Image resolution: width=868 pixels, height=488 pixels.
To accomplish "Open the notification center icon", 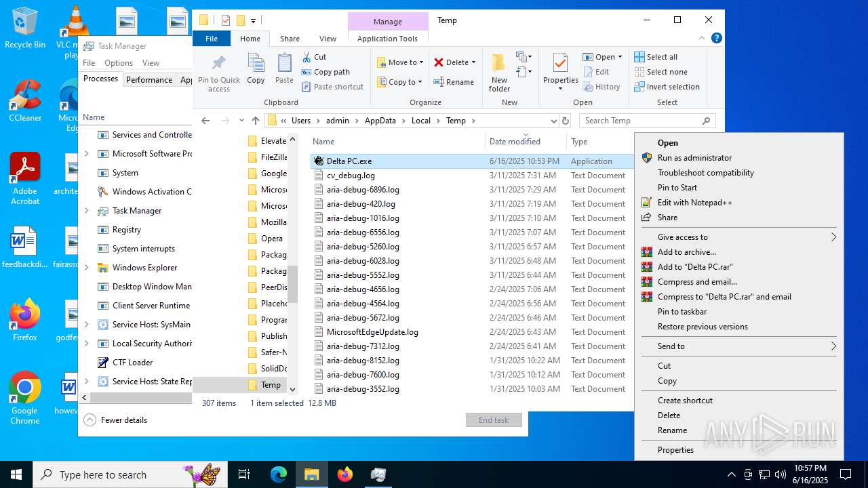I will [846, 474].
